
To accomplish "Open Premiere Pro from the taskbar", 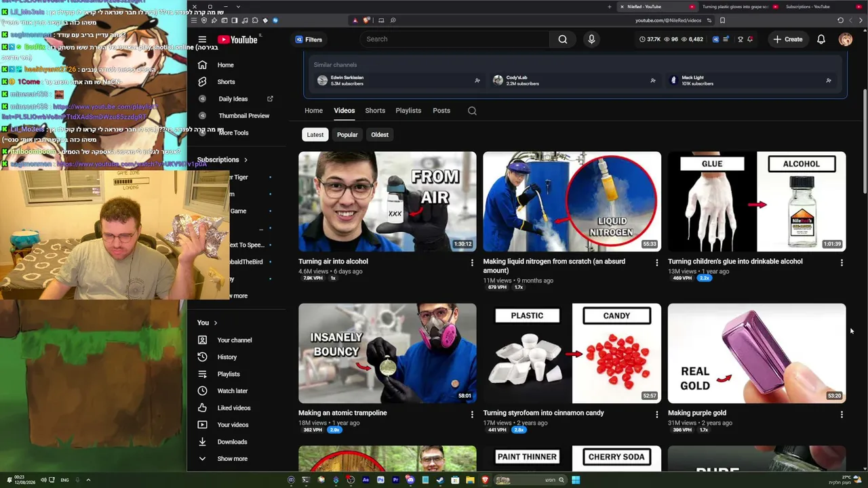I will click(395, 480).
